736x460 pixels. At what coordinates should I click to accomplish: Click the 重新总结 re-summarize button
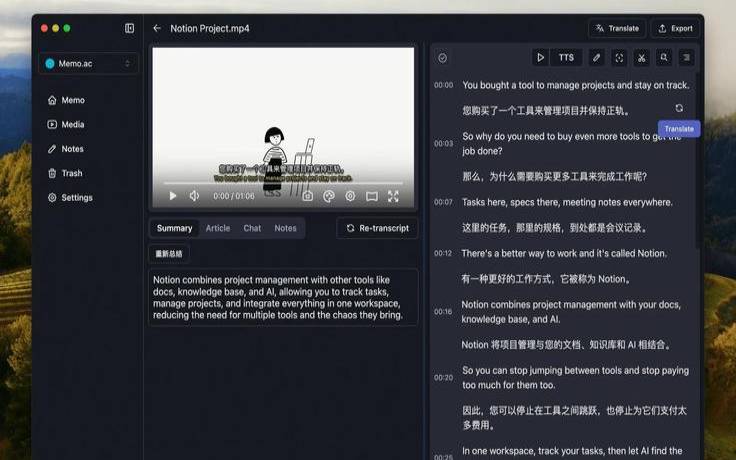(x=169, y=253)
